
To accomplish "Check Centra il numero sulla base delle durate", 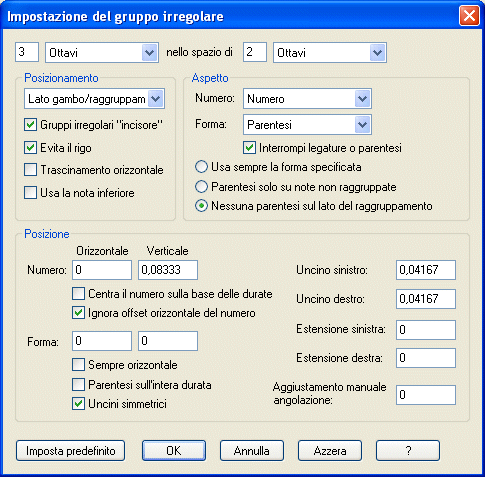I will coord(78,294).
